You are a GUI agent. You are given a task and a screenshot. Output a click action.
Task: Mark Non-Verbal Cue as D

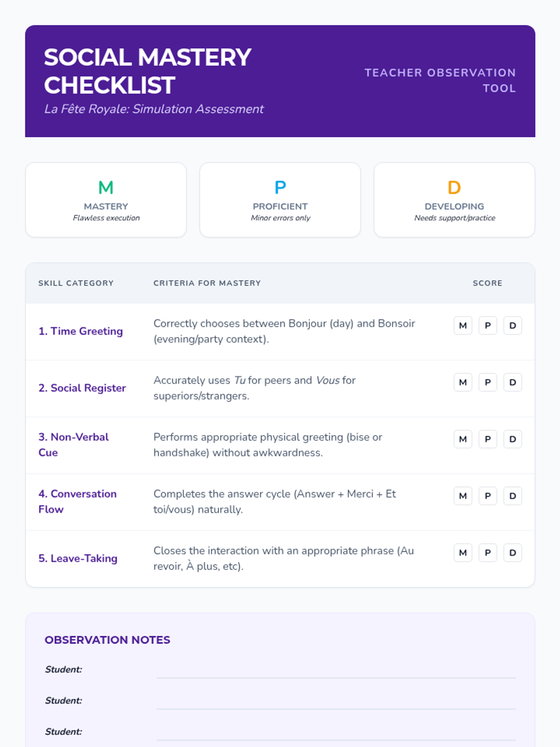coord(512,439)
